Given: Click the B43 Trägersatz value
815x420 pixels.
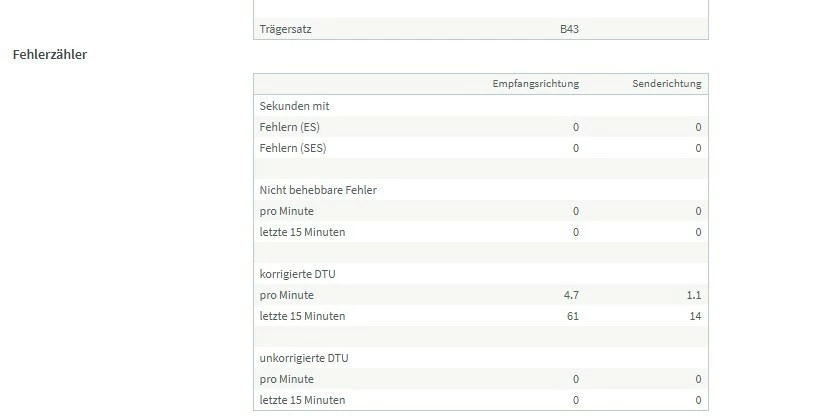Looking at the screenshot, I should tap(569, 29).
